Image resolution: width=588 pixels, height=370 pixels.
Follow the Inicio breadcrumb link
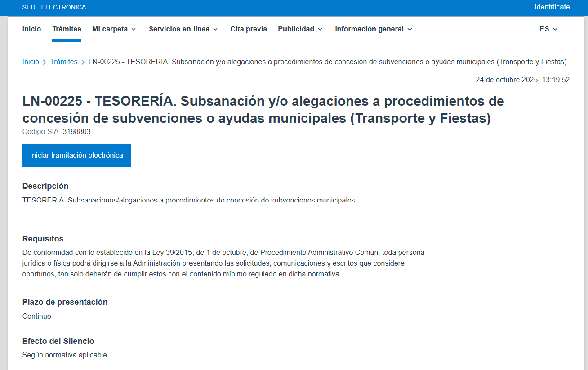click(x=31, y=62)
